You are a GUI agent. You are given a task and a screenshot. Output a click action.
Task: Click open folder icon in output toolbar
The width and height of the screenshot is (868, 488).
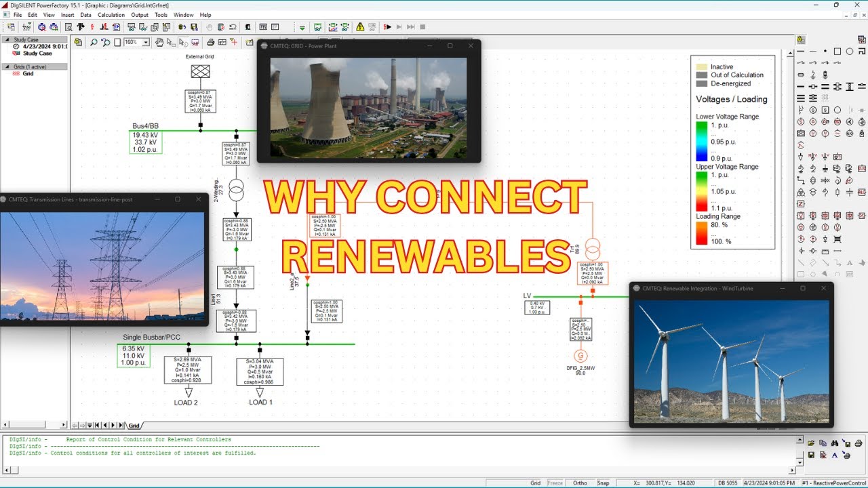pyautogui.click(x=811, y=443)
